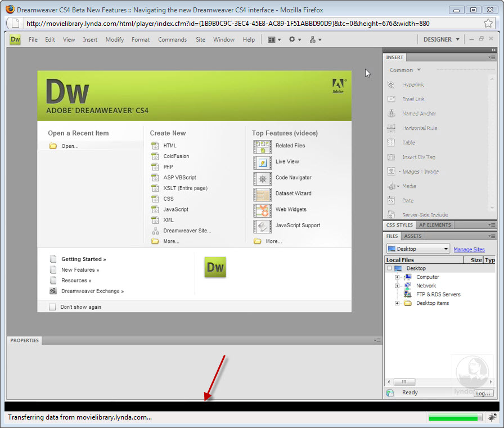Click the Images icon in the Insert panel

[x=391, y=172]
